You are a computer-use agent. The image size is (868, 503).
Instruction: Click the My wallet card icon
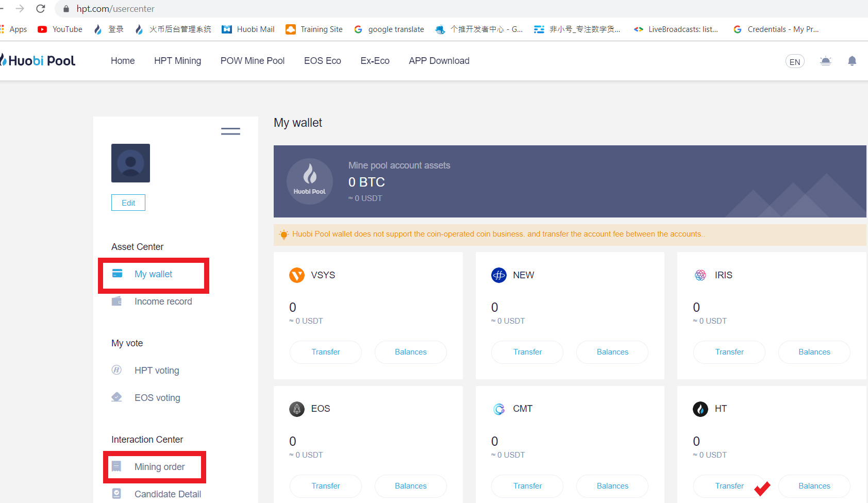[118, 274]
